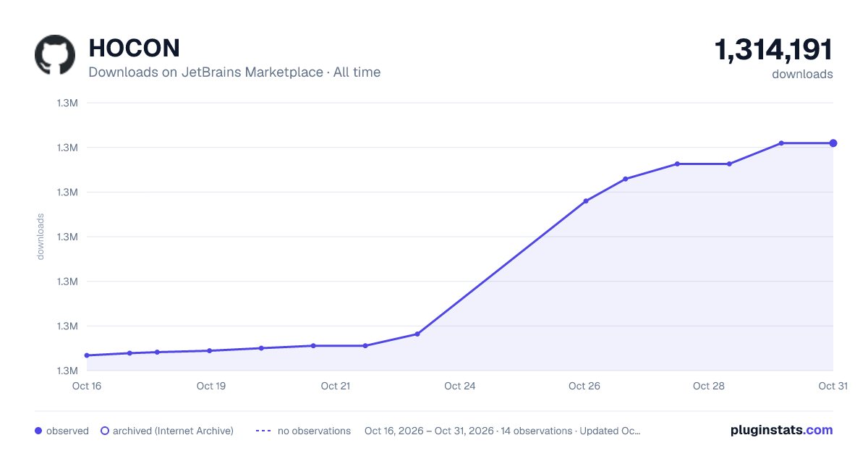Click the 1,314,191 total downloads figure
Viewport: 868px width, 456px height.
click(x=773, y=50)
